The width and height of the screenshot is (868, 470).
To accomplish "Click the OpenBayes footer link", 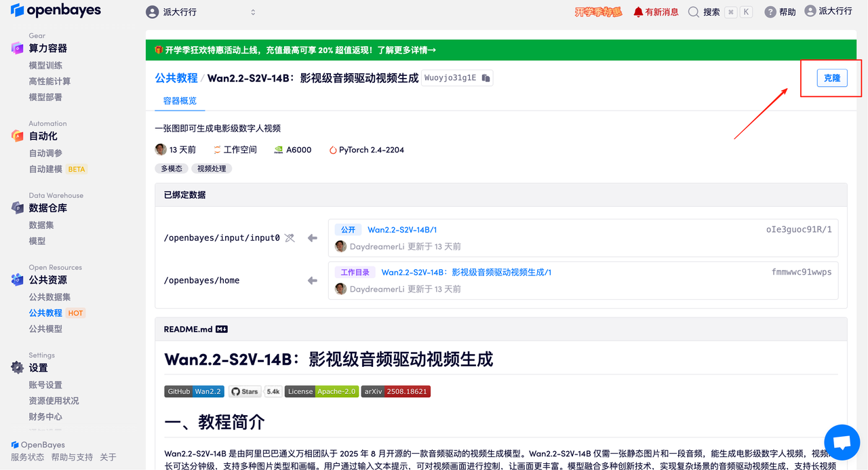I will click(x=38, y=445).
